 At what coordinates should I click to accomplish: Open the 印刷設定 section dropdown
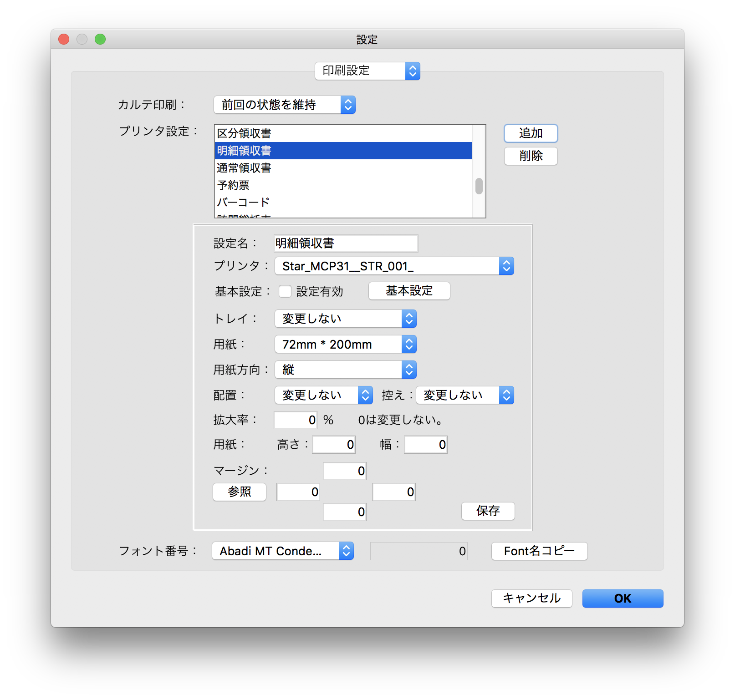(x=367, y=71)
